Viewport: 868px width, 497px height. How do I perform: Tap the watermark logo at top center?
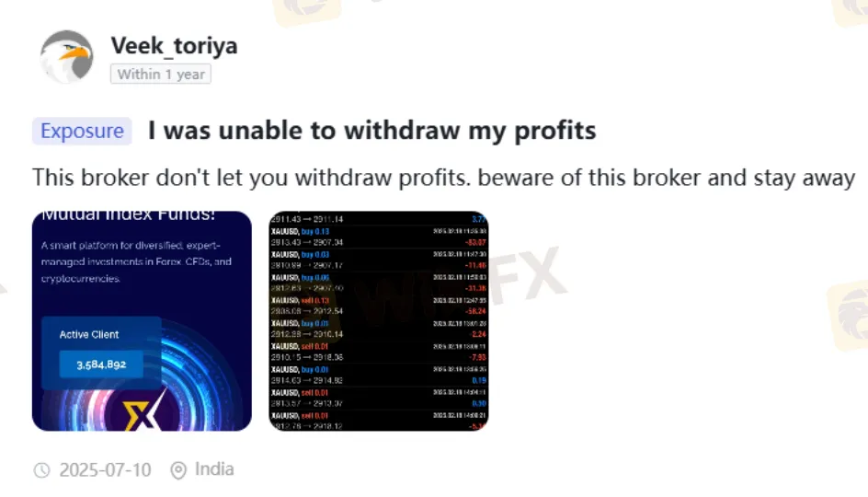coord(308,10)
